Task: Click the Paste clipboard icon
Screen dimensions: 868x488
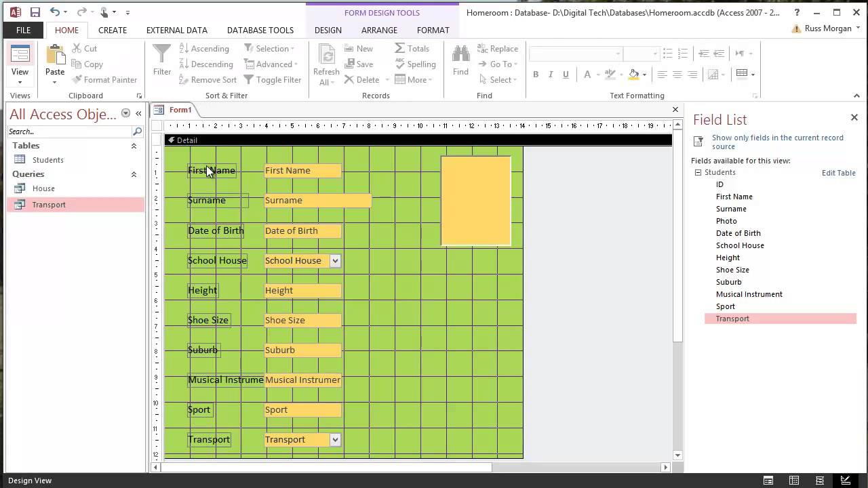Action: coord(55,55)
